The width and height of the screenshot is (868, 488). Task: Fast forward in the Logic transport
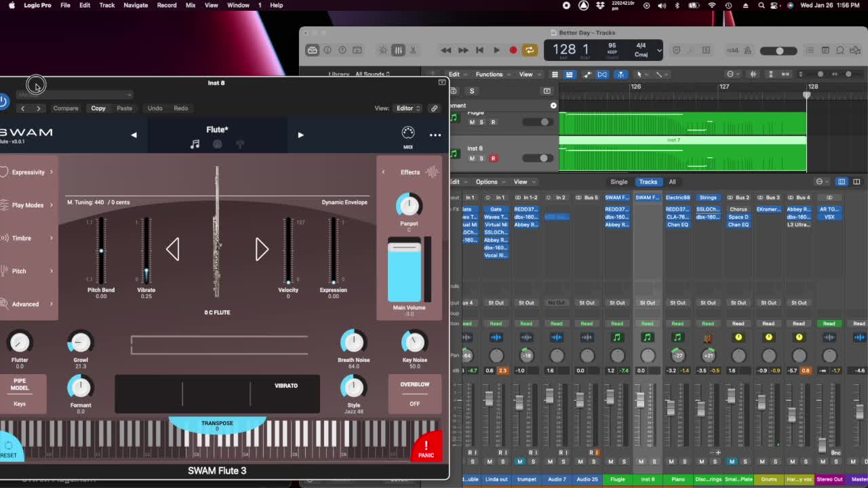point(463,50)
